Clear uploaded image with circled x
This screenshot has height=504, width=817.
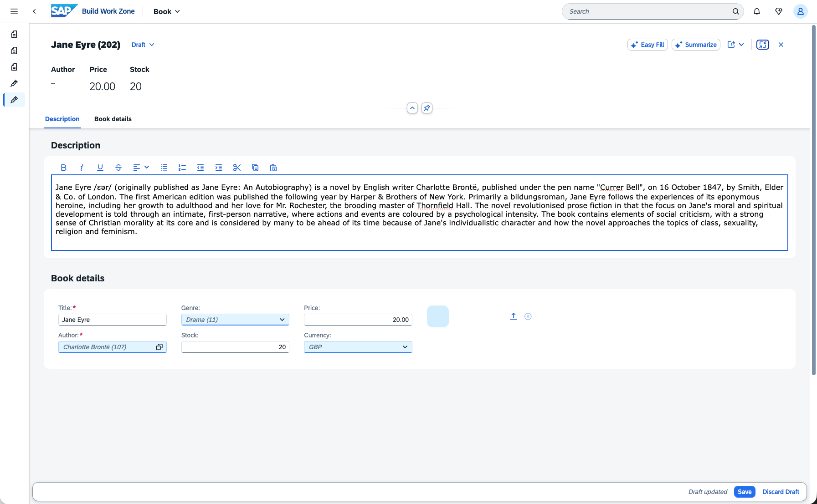pos(528,316)
